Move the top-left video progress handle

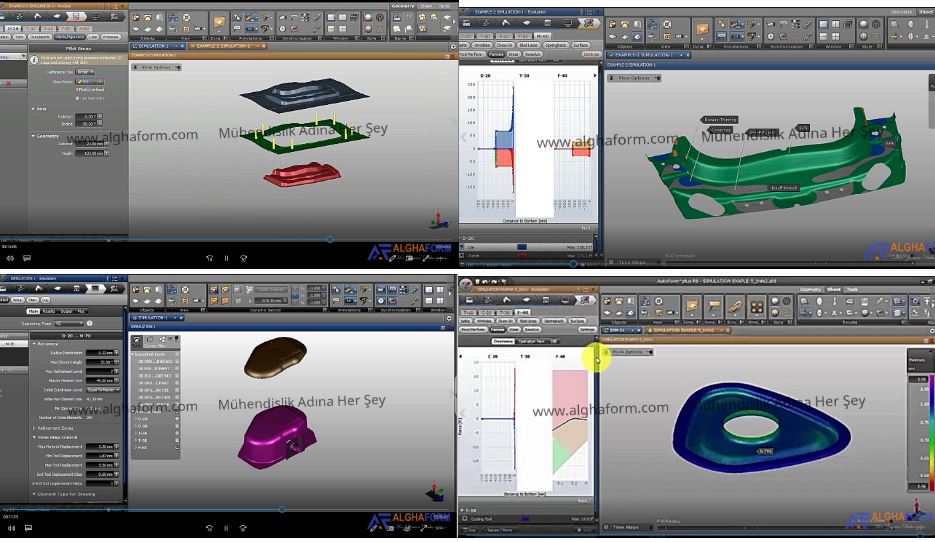(x=330, y=239)
